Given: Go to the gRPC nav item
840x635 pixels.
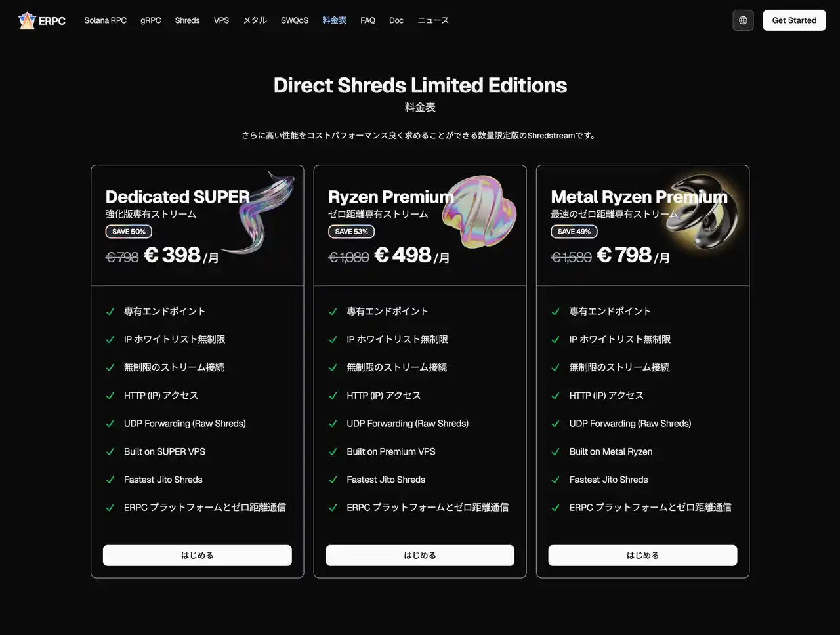Looking at the screenshot, I should click(x=150, y=20).
